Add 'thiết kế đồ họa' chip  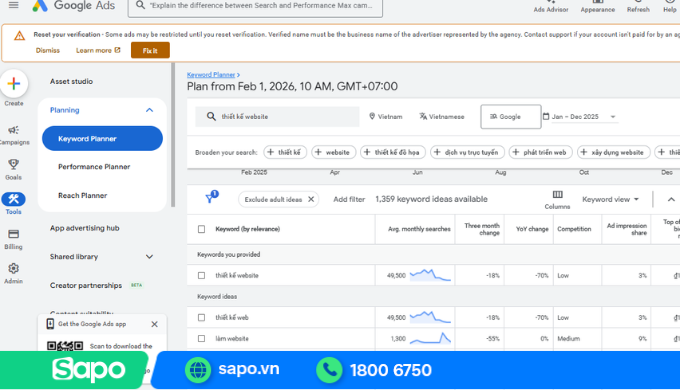pos(393,152)
